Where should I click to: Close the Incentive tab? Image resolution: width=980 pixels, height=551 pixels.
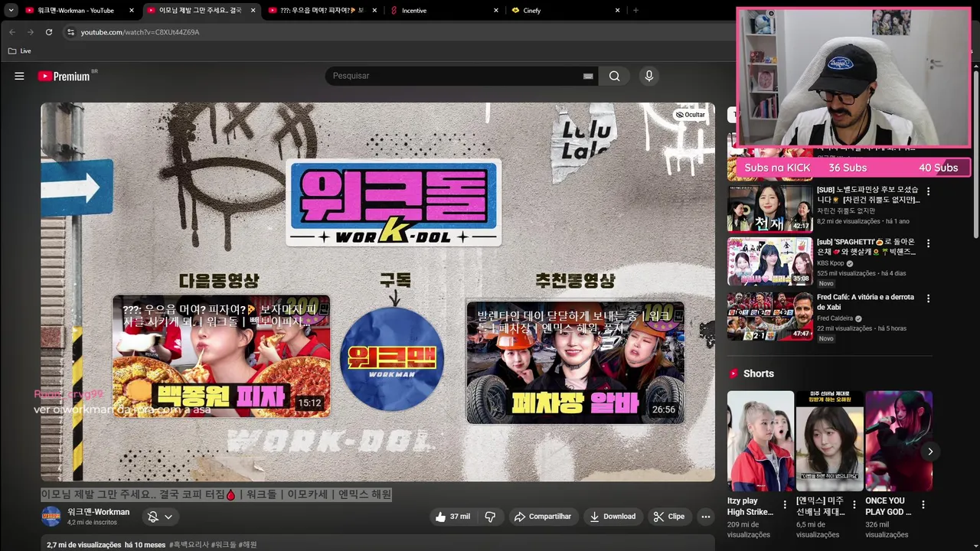496,11
